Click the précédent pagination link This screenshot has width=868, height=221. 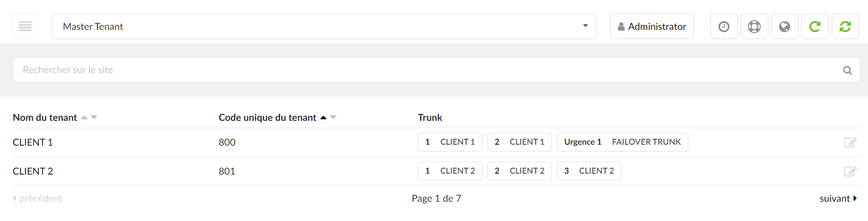click(37, 198)
